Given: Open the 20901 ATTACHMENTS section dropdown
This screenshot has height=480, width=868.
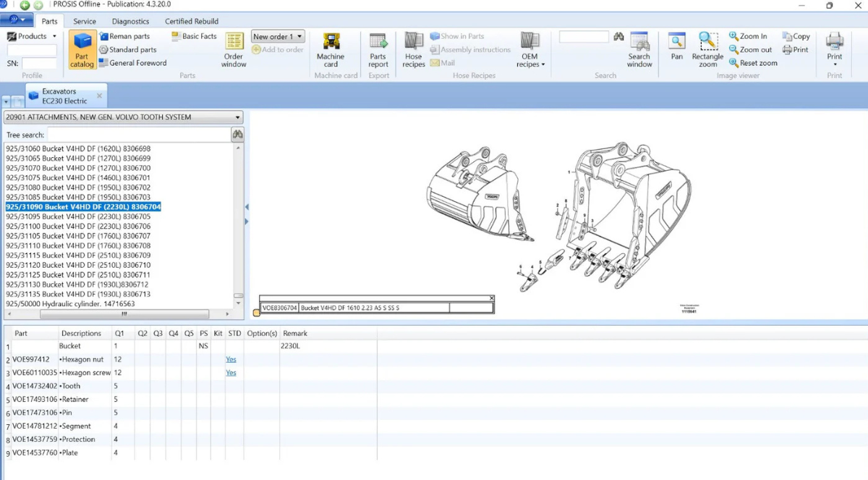Looking at the screenshot, I should pos(123,117).
